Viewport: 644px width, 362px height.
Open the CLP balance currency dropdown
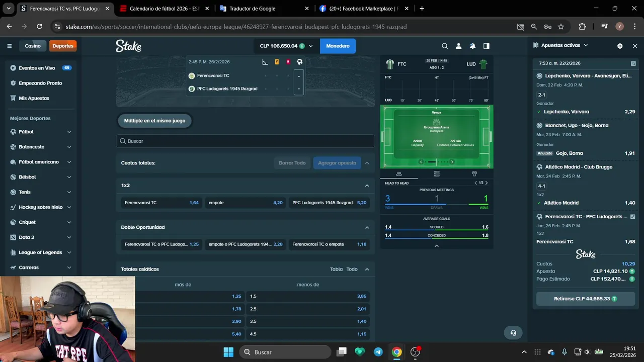click(x=286, y=46)
